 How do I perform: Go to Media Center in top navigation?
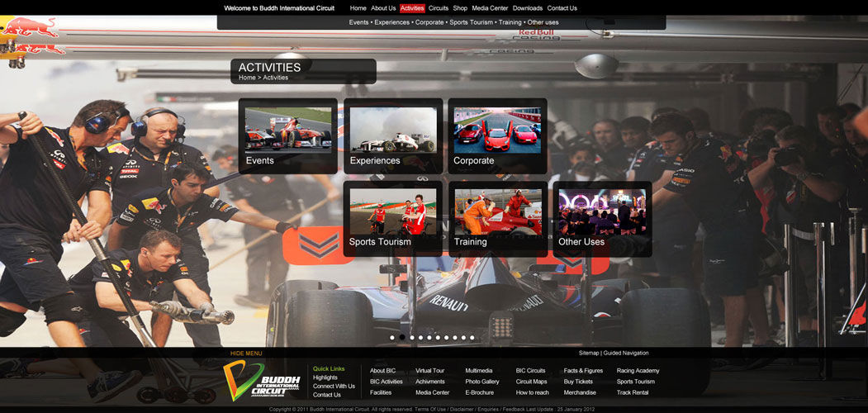pos(490,8)
